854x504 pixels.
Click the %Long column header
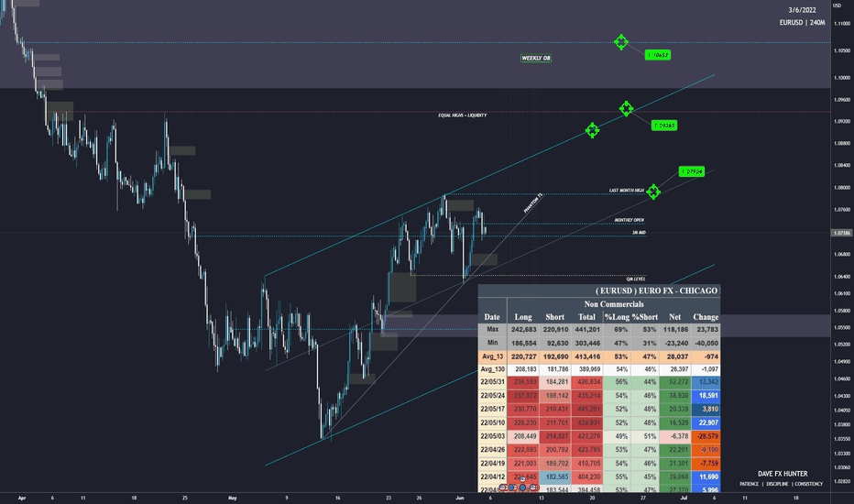pos(617,317)
